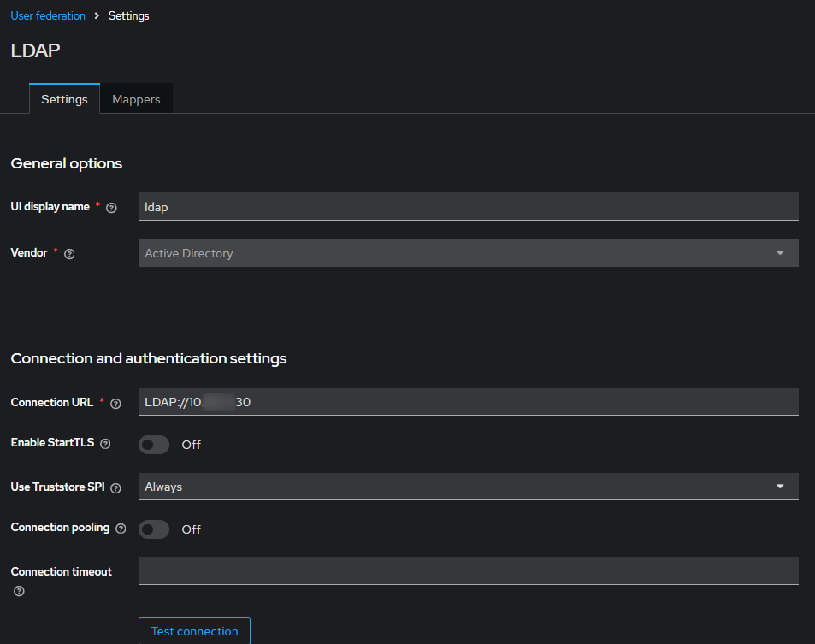Click help icon below Connection timeout label

[19, 591]
